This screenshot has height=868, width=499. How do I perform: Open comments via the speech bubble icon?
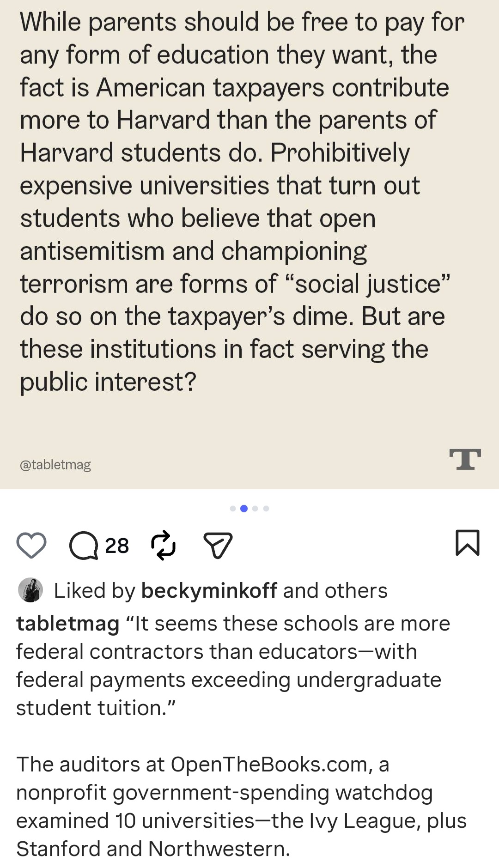click(84, 546)
